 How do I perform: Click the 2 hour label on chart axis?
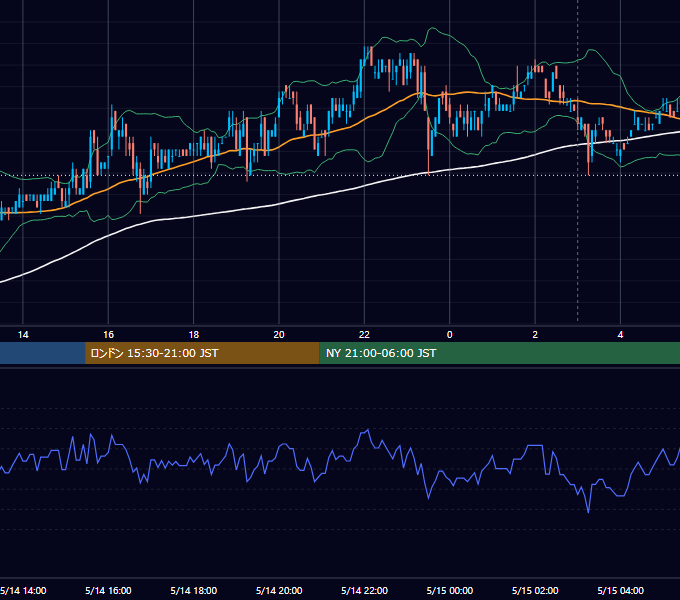[535, 335]
